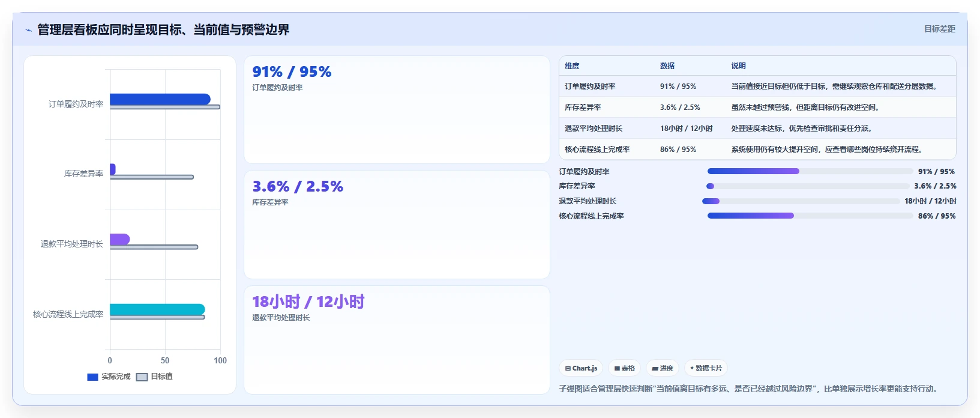Click the chart axis label 库存差异率
The image size is (980, 418).
[x=83, y=174]
